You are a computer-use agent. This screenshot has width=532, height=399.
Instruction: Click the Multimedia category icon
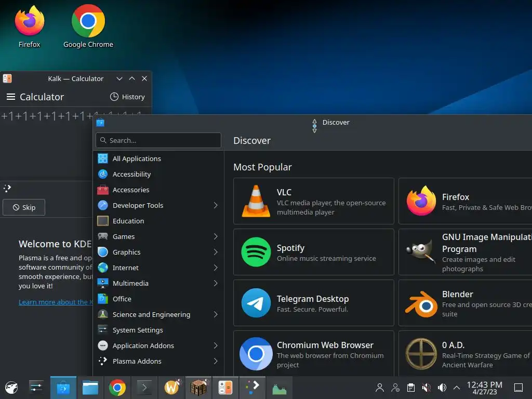(x=103, y=283)
